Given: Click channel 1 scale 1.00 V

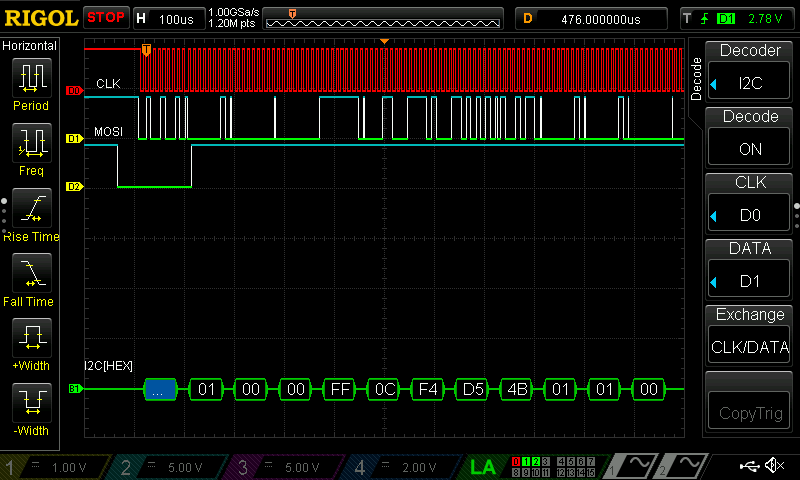Looking at the screenshot, I should [x=69, y=467].
